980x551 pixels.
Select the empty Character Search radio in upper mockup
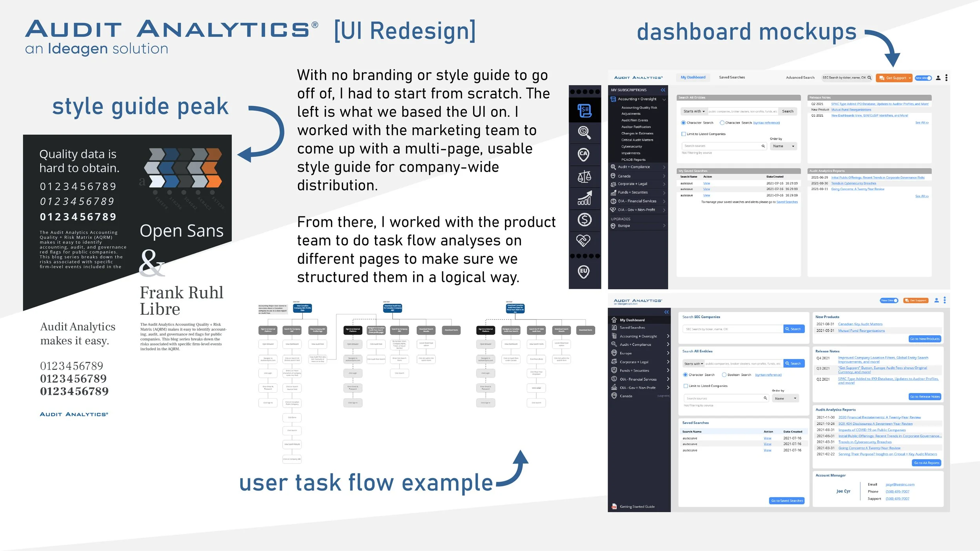coord(722,123)
